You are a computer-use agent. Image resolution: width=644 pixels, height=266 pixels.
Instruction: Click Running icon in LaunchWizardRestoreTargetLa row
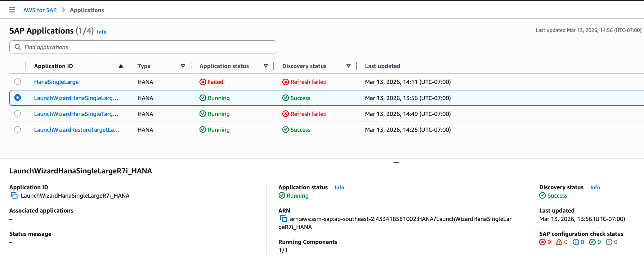click(x=203, y=130)
